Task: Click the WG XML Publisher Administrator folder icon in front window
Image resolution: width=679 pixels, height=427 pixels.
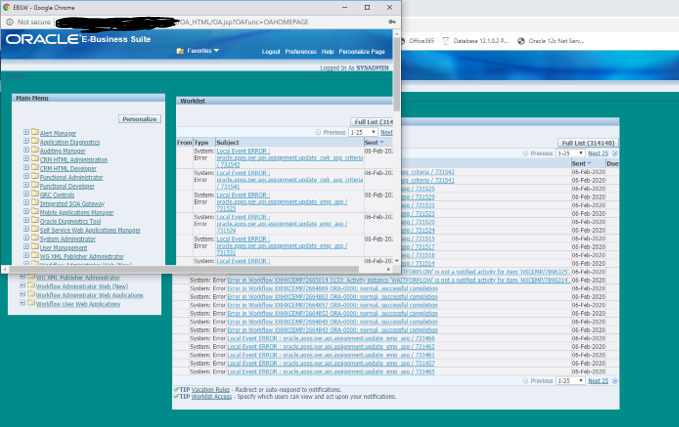Action: tap(35, 256)
